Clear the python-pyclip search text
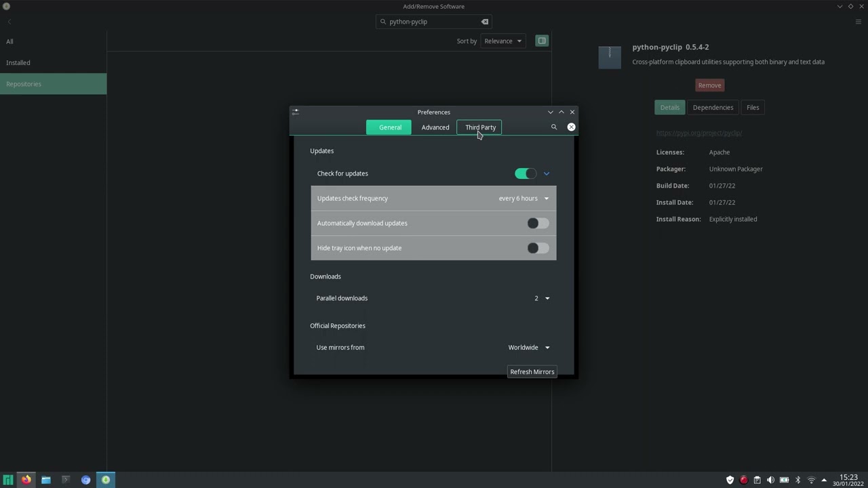Viewport: 868px width, 488px height. pos(485,22)
